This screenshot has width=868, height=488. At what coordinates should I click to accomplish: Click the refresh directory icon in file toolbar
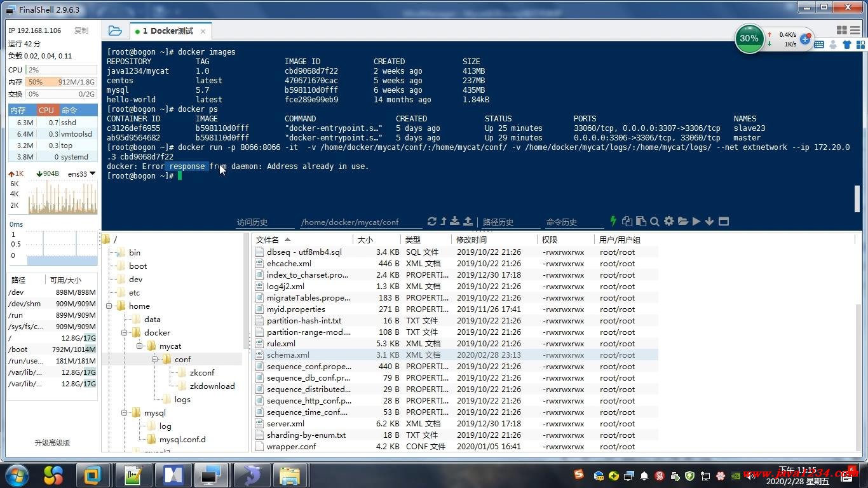(432, 221)
